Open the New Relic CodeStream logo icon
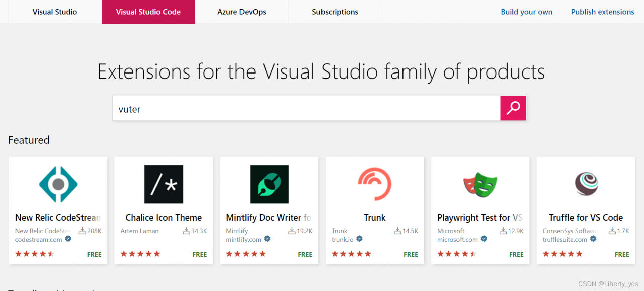The width and height of the screenshot is (644, 291). 58,184
